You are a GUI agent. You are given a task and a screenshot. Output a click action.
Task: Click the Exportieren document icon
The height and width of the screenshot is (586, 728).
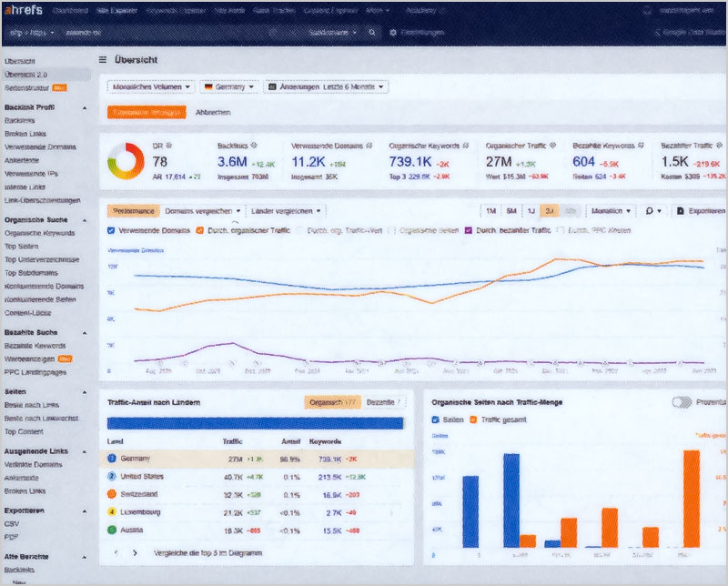click(680, 211)
